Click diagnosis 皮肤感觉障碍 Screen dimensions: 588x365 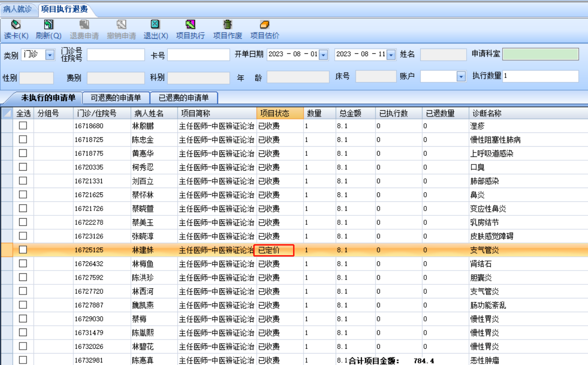492,236
